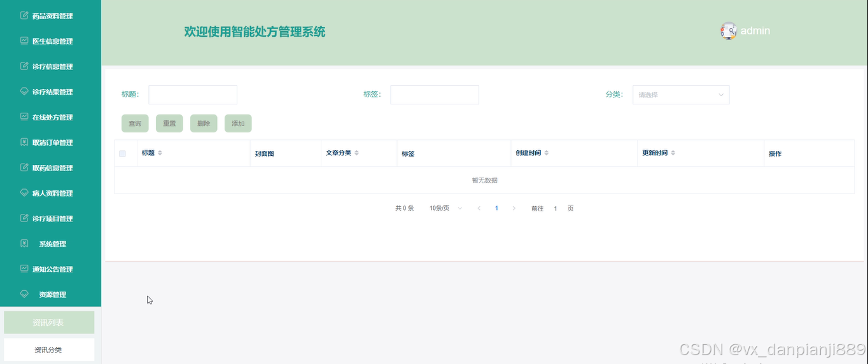Open the admin user menu
This screenshot has width=868, height=364.
pyautogui.click(x=746, y=31)
